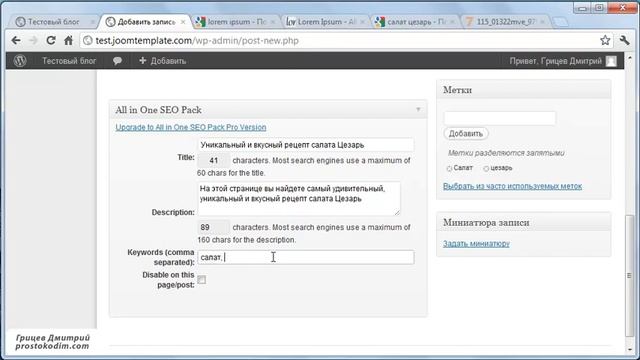Image resolution: width=640 pixels, height=360 pixels.
Task: Switch to lorem ipsum Google tab
Action: 236,22
